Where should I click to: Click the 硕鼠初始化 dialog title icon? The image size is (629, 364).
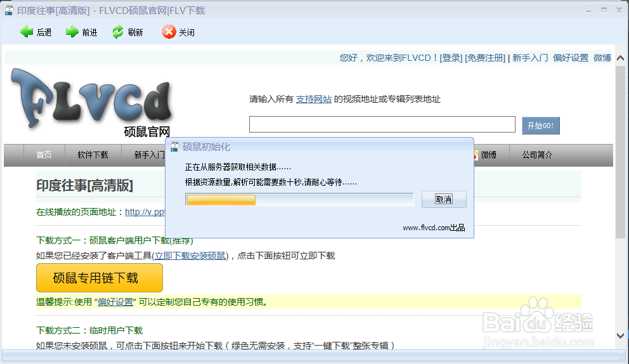[x=174, y=147]
